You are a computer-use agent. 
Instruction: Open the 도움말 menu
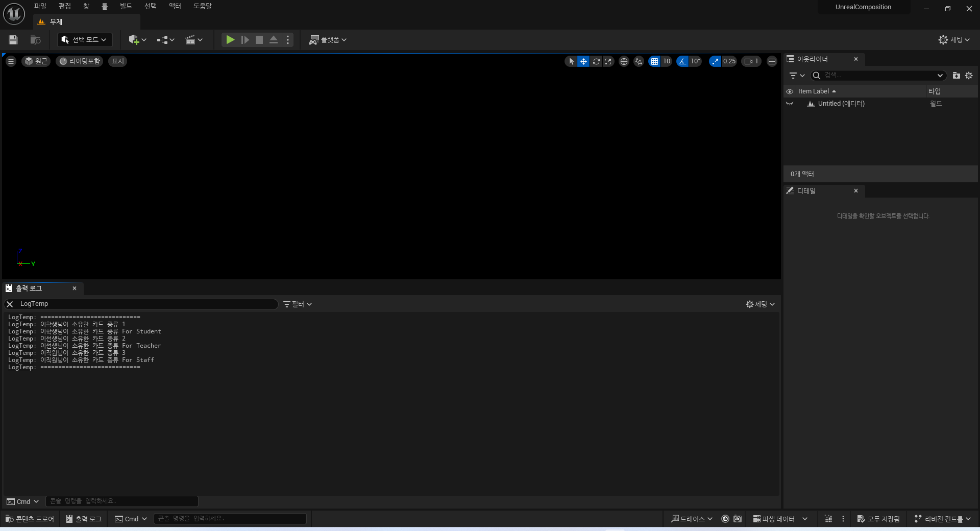pyautogui.click(x=203, y=6)
